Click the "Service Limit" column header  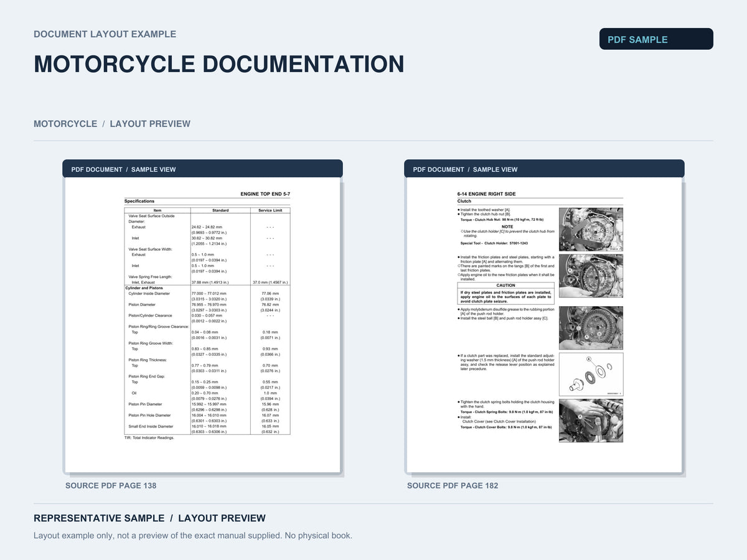pyautogui.click(x=270, y=210)
